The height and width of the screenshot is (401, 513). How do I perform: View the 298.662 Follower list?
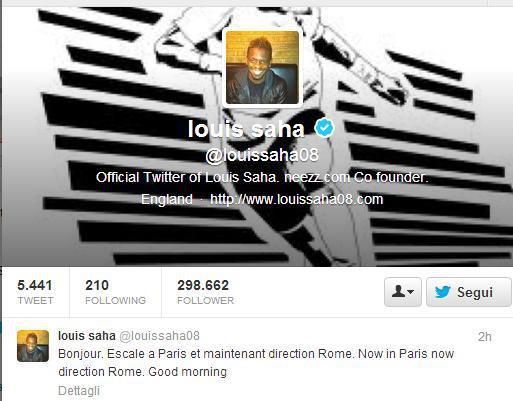pyautogui.click(x=205, y=292)
